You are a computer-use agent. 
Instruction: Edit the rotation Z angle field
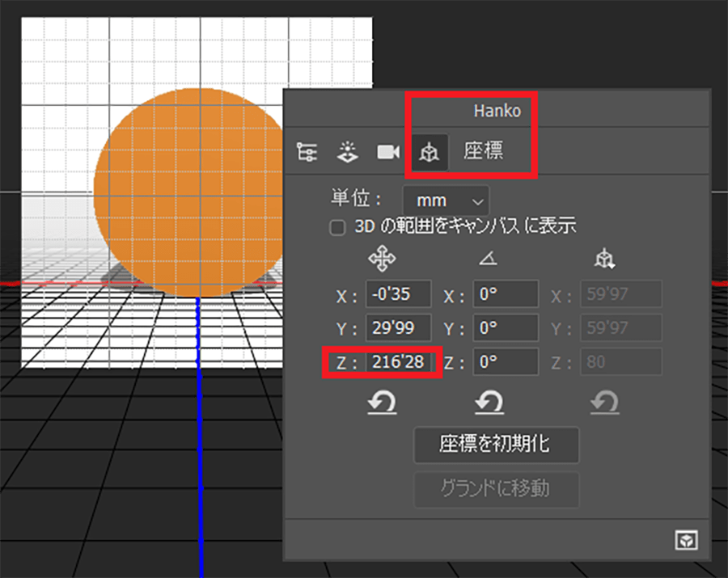(x=506, y=362)
